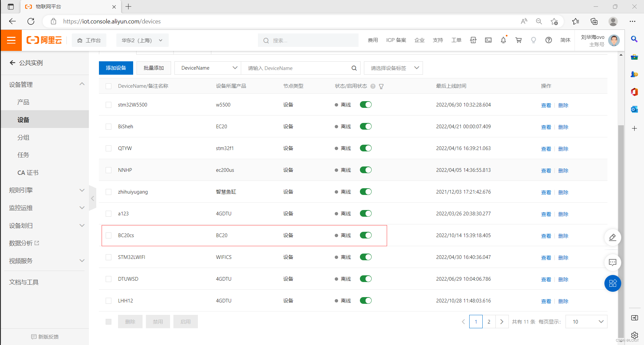Open the Edge sidebar search icon
The width and height of the screenshot is (644, 345).
(634, 39)
